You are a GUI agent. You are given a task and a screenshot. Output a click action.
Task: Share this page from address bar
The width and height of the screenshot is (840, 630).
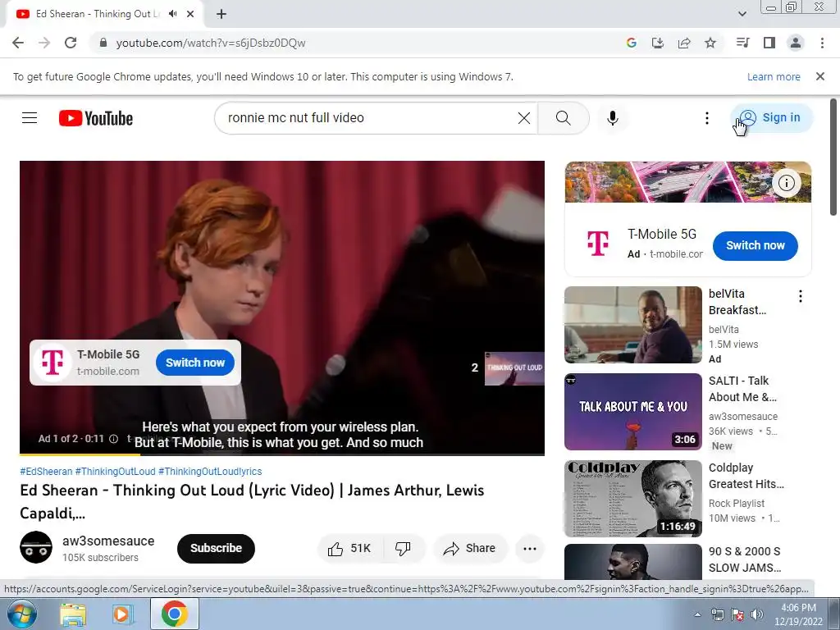[x=683, y=43]
